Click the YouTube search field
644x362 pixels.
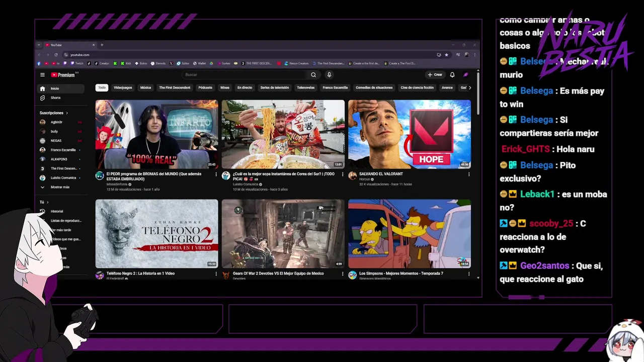click(x=244, y=75)
